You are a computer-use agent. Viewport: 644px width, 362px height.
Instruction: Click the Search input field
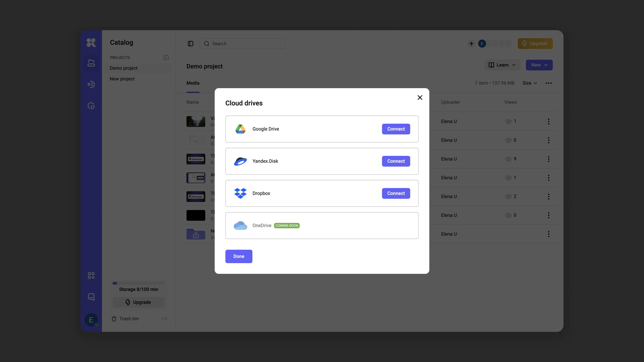[x=243, y=44]
